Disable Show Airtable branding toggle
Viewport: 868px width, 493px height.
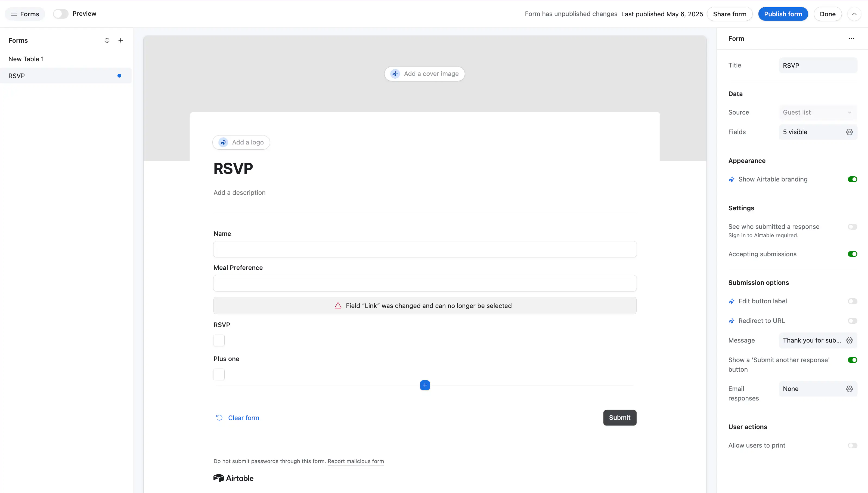[852, 180]
